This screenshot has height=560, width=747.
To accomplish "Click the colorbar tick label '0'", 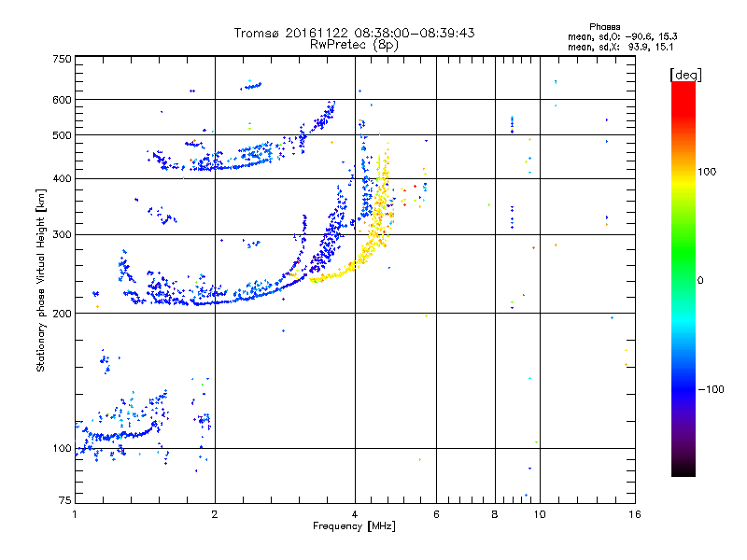I will coord(700,280).
